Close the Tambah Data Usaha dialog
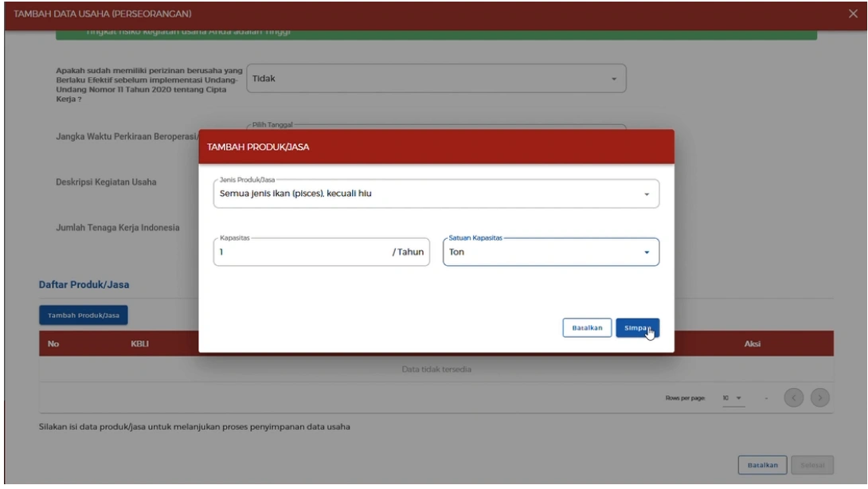The image size is (868, 489). (853, 15)
